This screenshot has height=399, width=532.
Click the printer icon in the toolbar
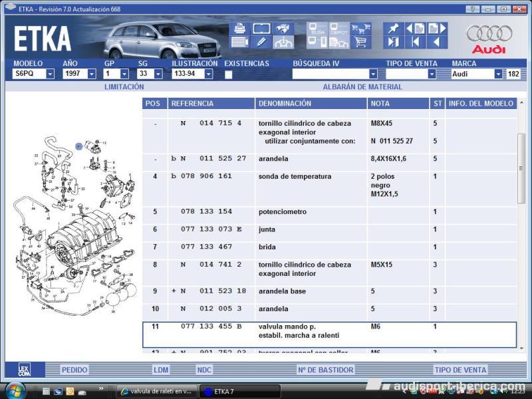tap(240, 29)
